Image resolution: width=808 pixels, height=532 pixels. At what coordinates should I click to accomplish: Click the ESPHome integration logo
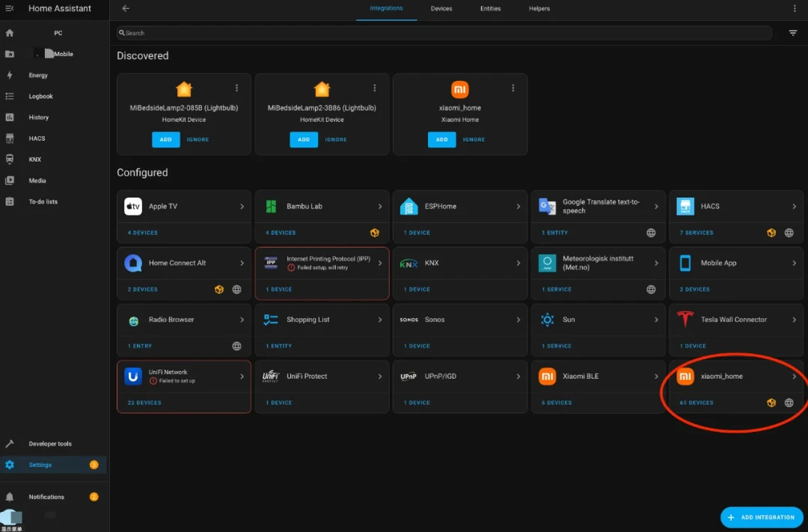[x=408, y=207]
